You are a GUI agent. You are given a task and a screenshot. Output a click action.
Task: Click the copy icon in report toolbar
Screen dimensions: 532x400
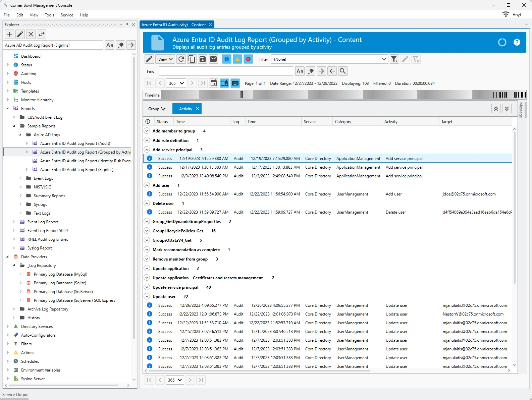192,59
